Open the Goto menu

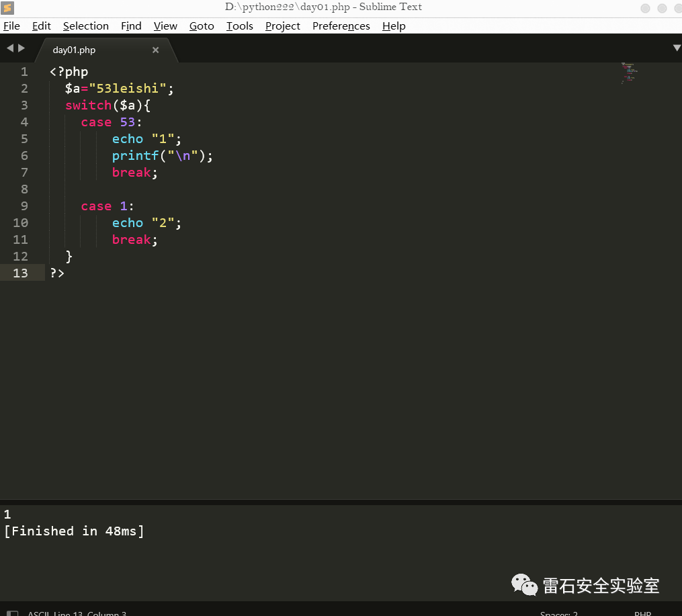[x=202, y=26]
